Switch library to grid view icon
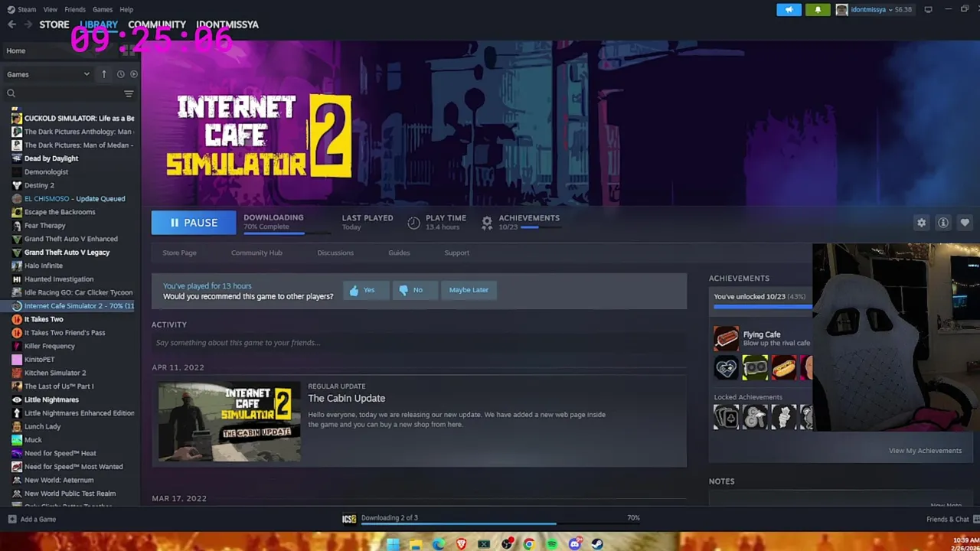Viewport: 980px width, 551px height. [x=129, y=51]
